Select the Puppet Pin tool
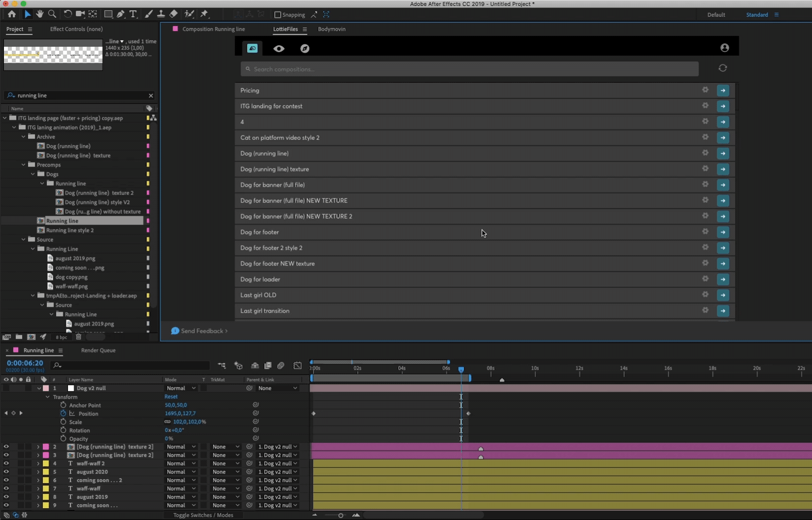The width and height of the screenshot is (812, 520). [204, 14]
